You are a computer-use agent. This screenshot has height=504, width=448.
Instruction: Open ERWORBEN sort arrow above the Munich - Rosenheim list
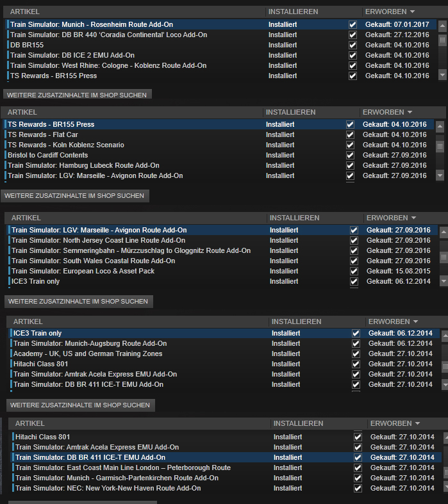point(412,12)
